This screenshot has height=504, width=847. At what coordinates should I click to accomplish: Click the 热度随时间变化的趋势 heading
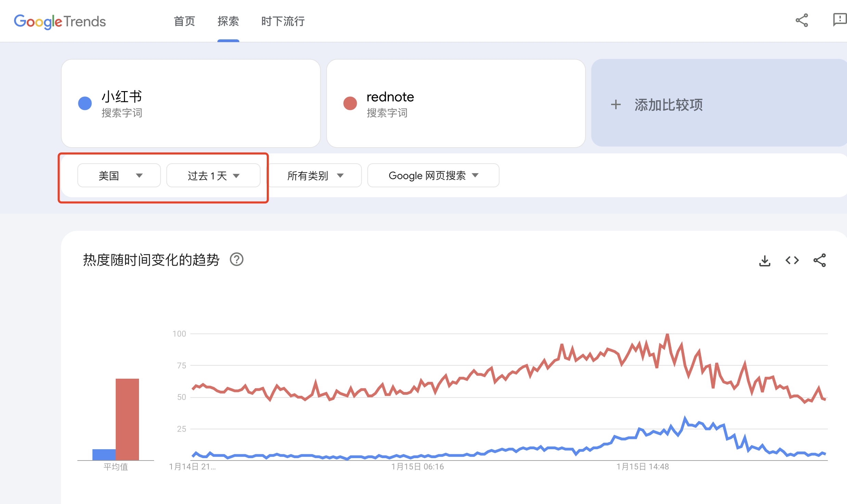151,260
